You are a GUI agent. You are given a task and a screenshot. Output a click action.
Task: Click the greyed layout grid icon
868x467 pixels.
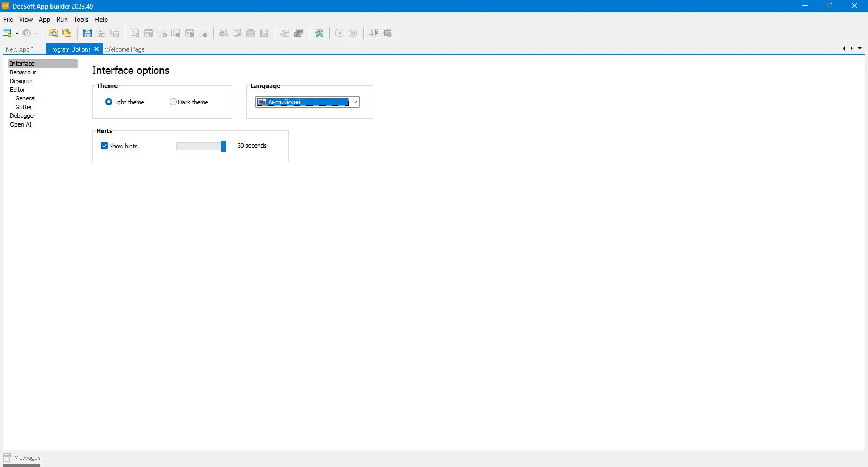pos(298,33)
